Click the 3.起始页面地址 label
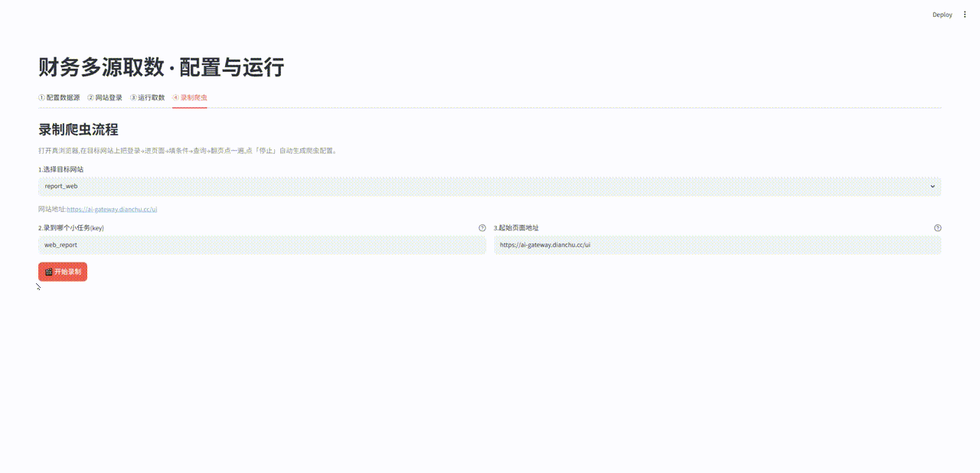Viewport: 980px width, 473px height. pos(516,228)
